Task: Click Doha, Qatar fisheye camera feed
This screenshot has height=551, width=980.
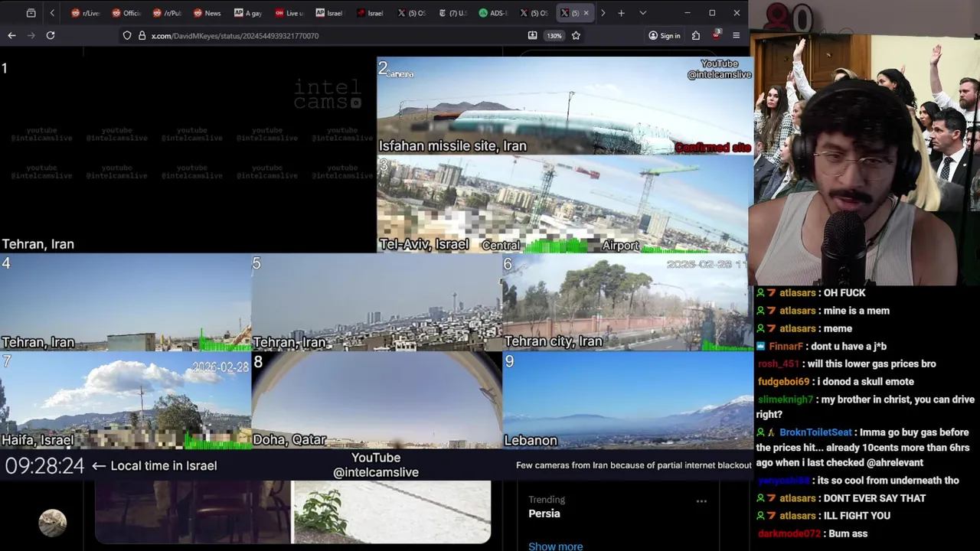Action: pos(377,400)
